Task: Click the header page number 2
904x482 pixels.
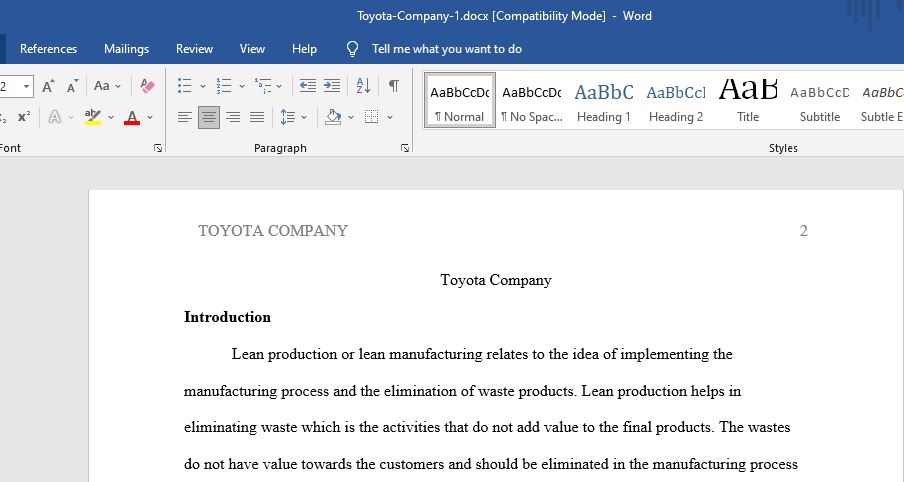Action: 804,231
